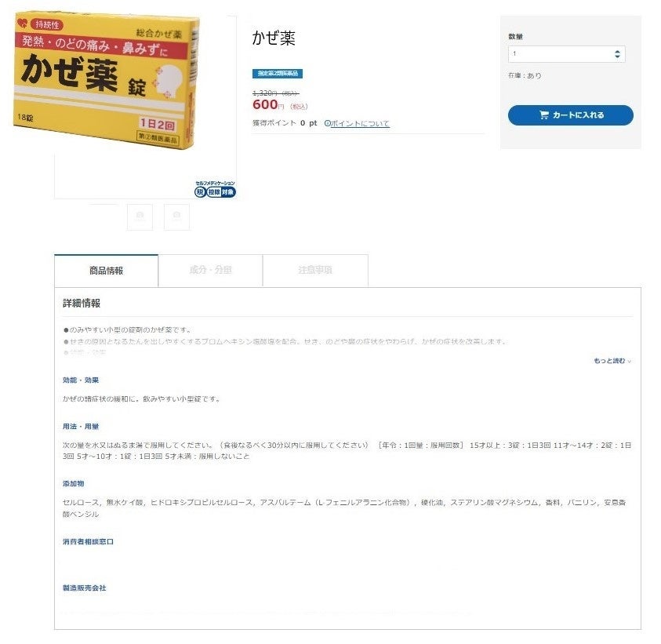Select the second product thumbnail
The width and height of the screenshot is (661, 644).
(140, 216)
